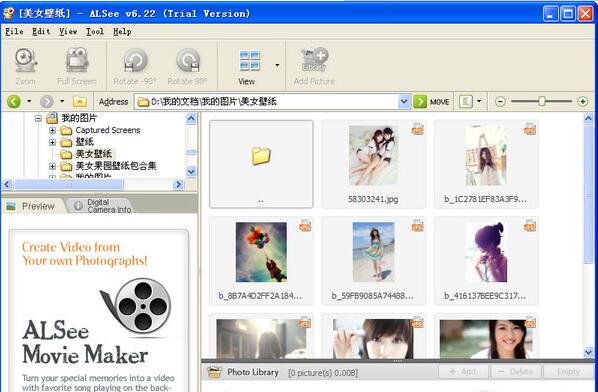598x392 pixels.
Task: Click folder tree horizontal scroll-left arrow
Action: [x=7, y=185]
